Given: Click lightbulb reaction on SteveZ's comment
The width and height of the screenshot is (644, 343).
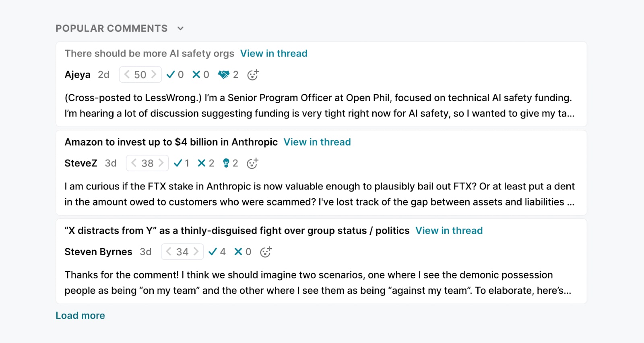Looking at the screenshot, I should tap(226, 163).
